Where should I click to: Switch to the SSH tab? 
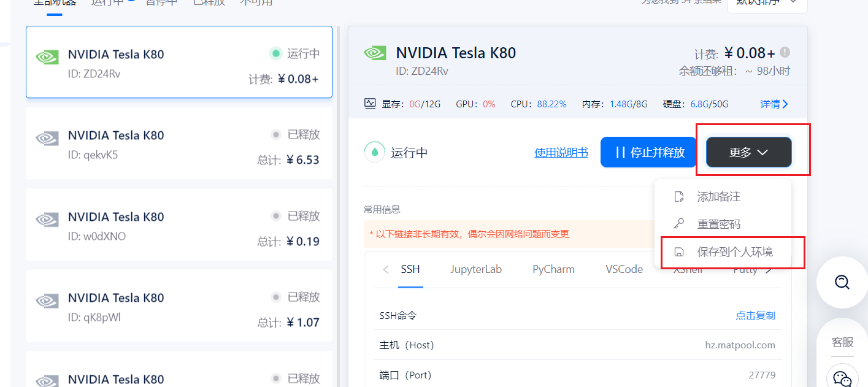pyautogui.click(x=410, y=269)
